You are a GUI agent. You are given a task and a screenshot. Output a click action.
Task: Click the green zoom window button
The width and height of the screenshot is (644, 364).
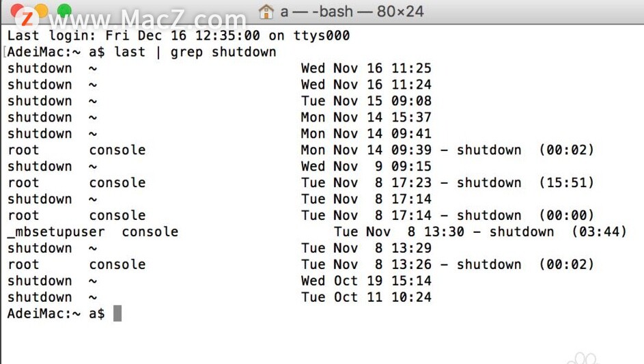click(x=64, y=10)
